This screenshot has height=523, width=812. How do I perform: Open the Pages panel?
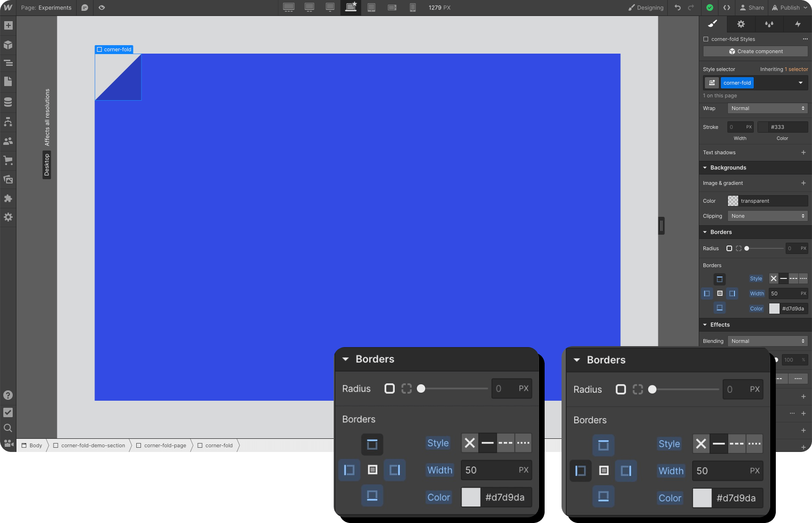8,82
